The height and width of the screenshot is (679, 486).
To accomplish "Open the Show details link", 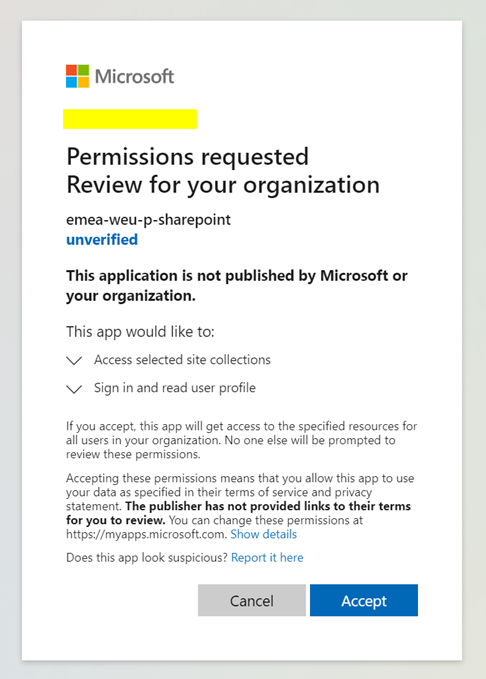I will 263,534.
